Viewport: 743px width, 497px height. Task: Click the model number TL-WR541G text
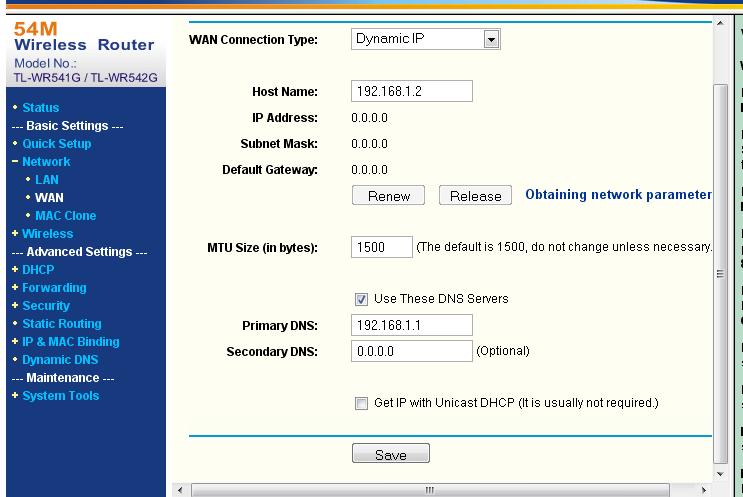(47, 78)
